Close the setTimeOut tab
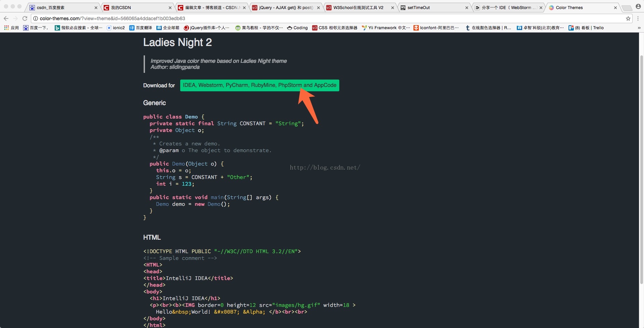 [x=467, y=8]
